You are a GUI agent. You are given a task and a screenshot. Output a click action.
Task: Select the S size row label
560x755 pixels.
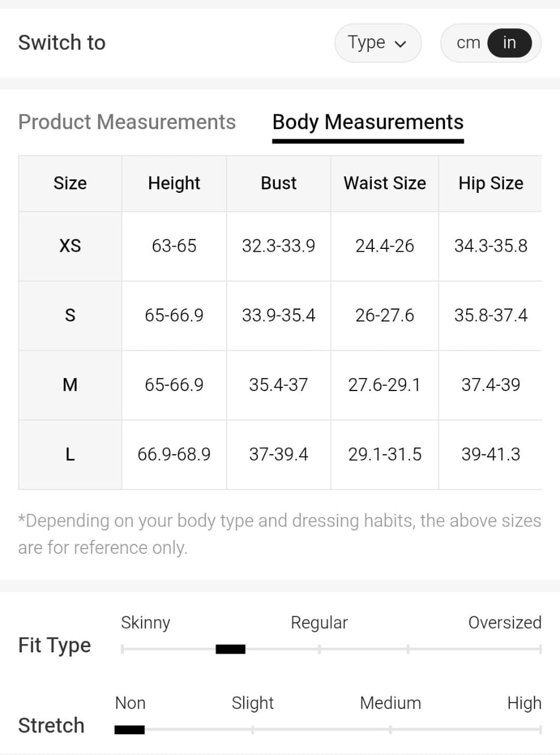(x=70, y=316)
